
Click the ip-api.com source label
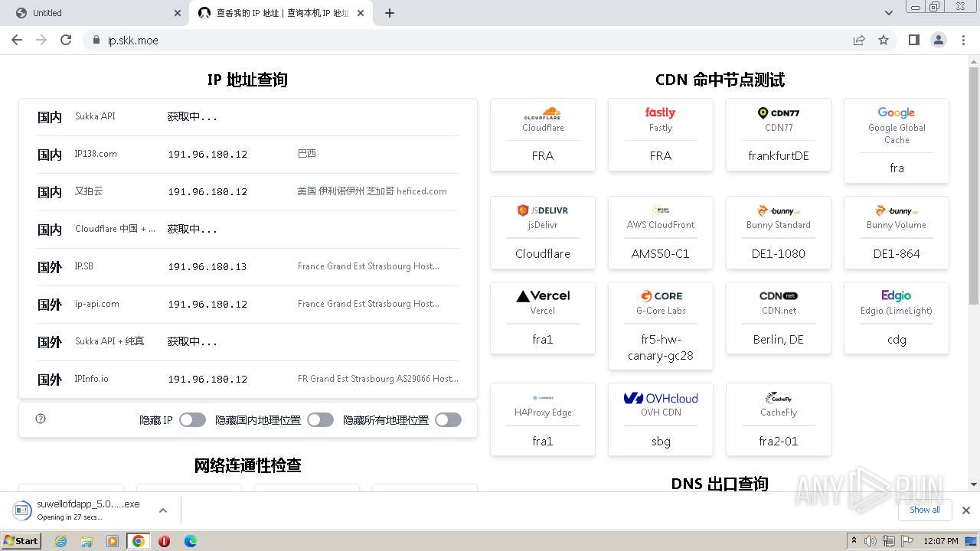click(97, 304)
